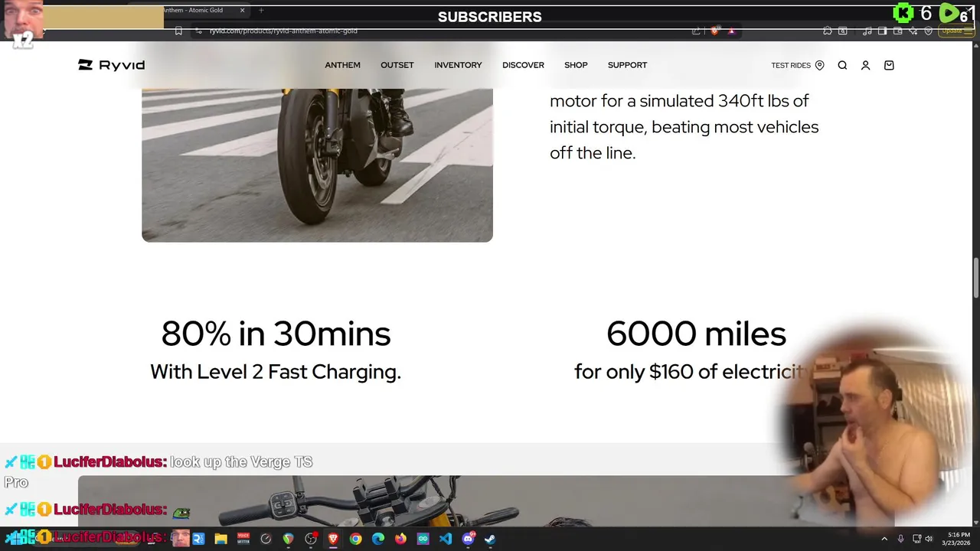Click the '6000 miles' heading
Screen dimensions: 980x551
tap(696, 334)
